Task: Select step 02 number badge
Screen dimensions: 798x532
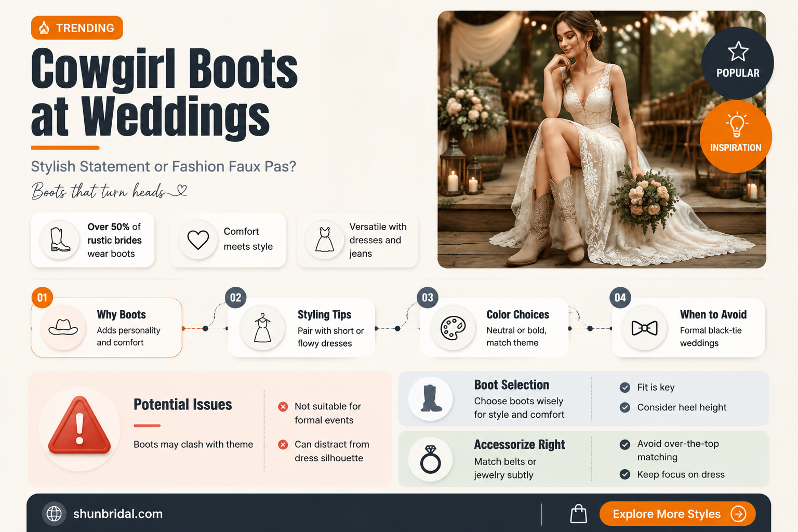Action: [x=235, y=298]
